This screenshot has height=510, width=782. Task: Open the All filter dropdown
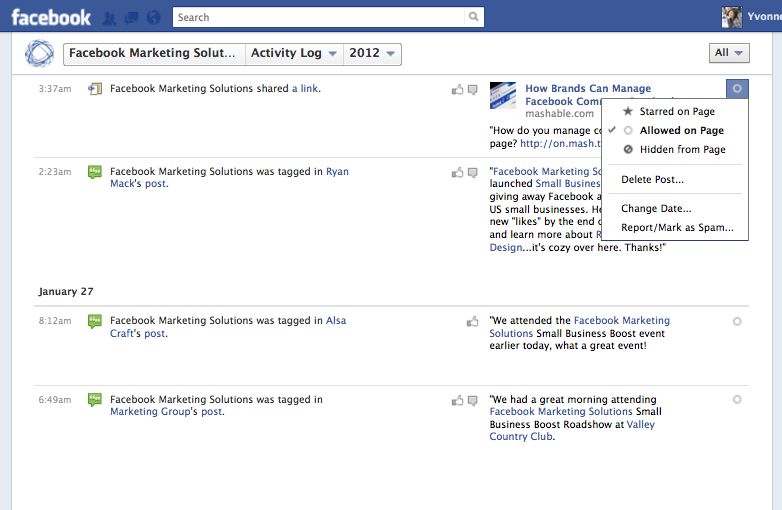[x=729, y=53]
